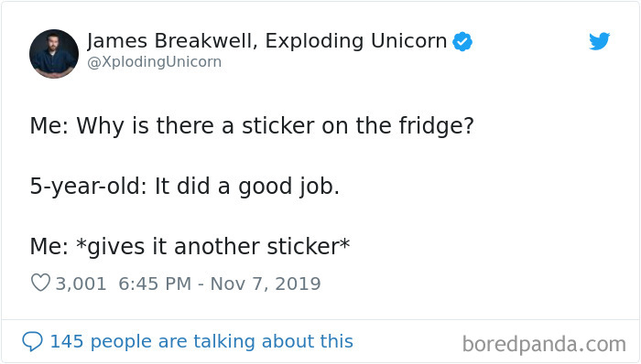Click the "*gives it another sticker*" line
Screen dimensions: 641x364
[x=190, y=247]
